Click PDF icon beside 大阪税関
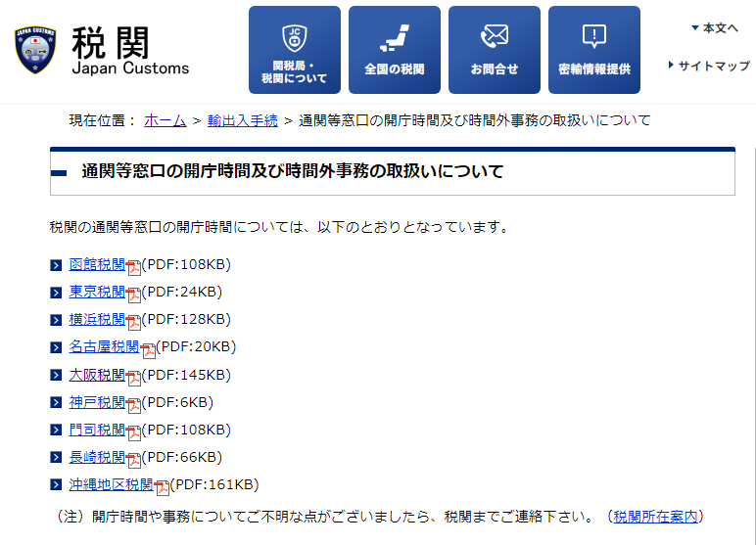 [x=133, y=378]
